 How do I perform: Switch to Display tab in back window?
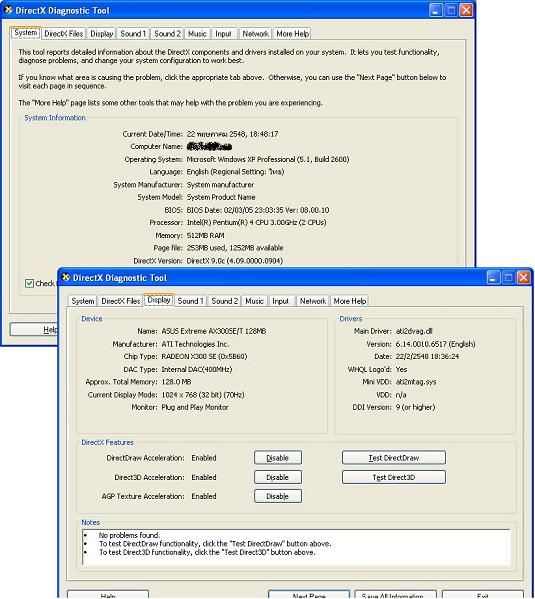101,34
